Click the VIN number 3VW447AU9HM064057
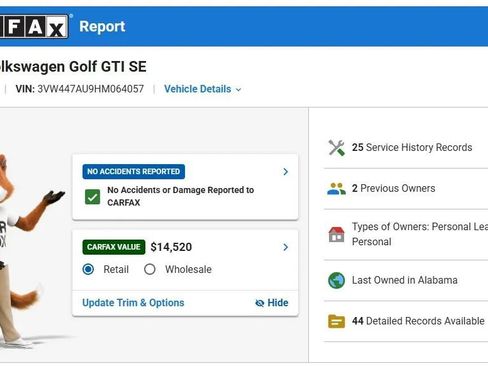Image resolution: width=488 pixels, height=366 pixels. [91, 89]
